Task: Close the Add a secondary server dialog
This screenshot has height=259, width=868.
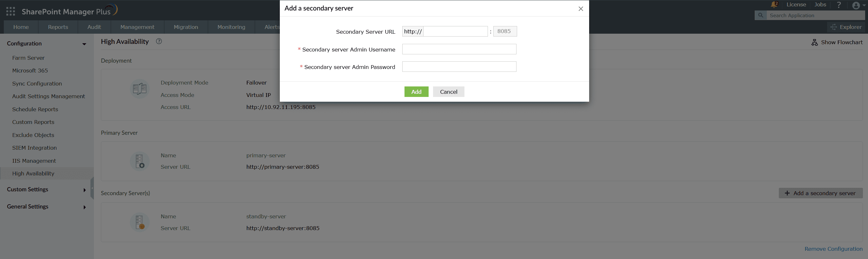Action: 581,9
